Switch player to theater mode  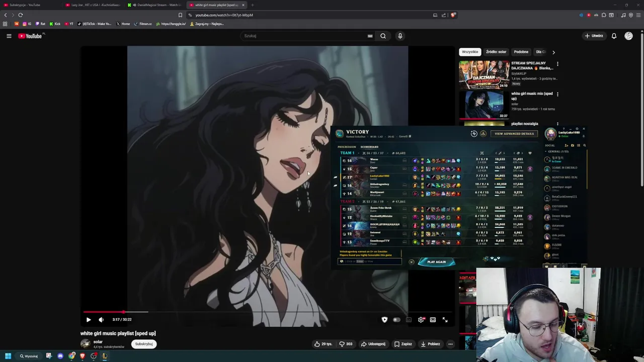pyautogui.click(x=433, y=319)
